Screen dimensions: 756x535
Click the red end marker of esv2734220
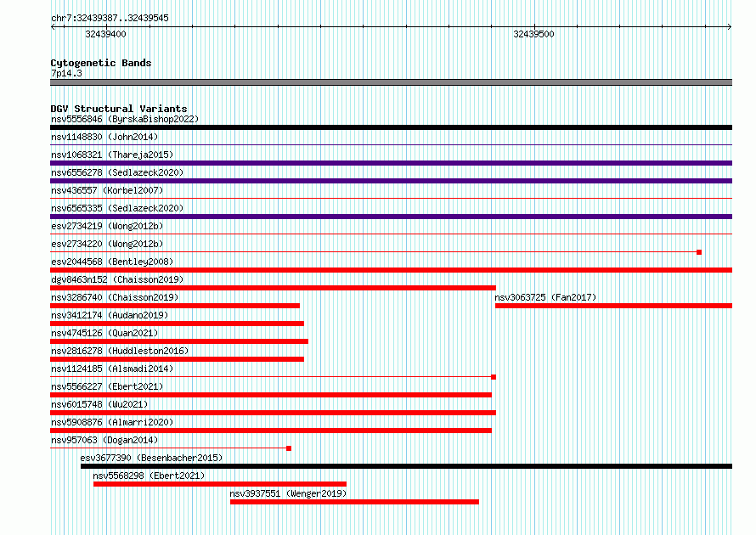coord(699,252)
